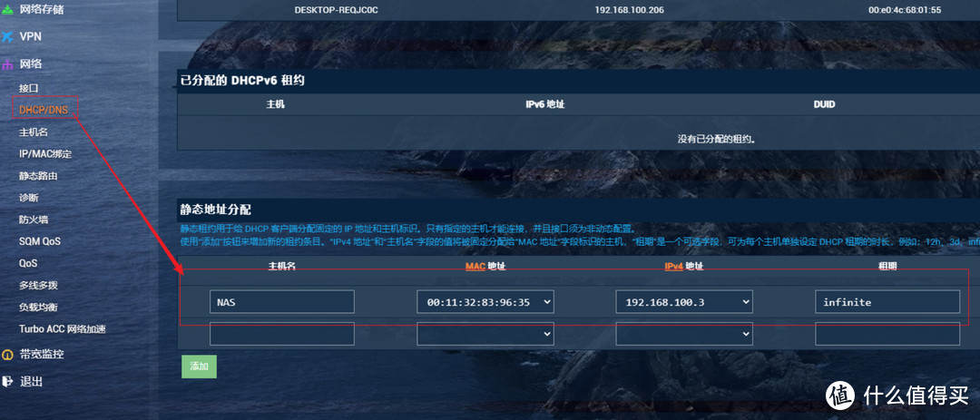
Task: Open 防火墙 settings
Action: pos(34,220)
